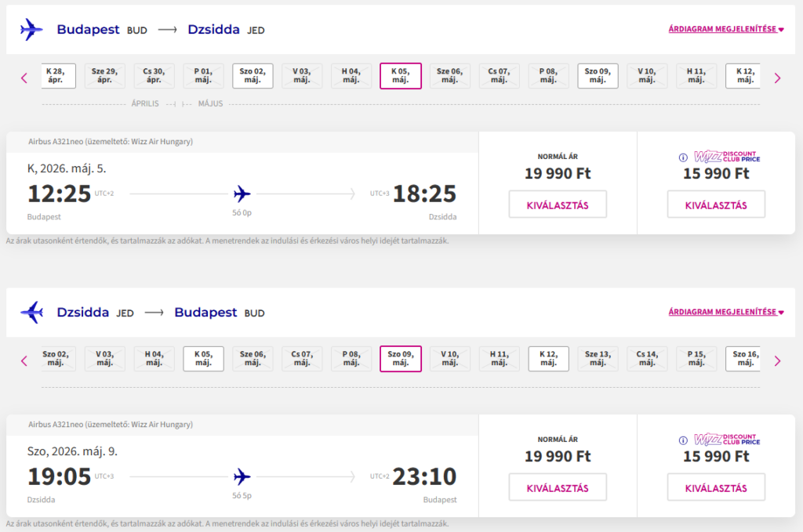Click previous dates arrow for outbound flight
Viewport: 803px width, 532px height.
pos(24,78)
